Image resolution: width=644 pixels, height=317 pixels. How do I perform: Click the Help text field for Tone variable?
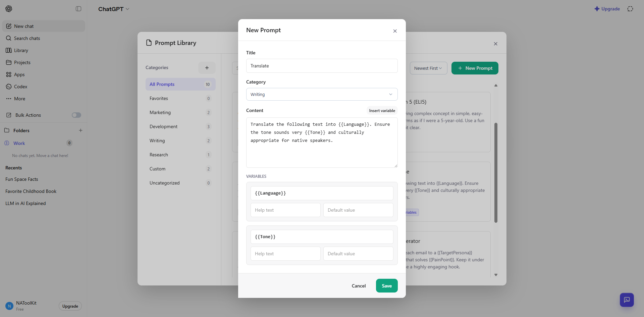[285, 254]
